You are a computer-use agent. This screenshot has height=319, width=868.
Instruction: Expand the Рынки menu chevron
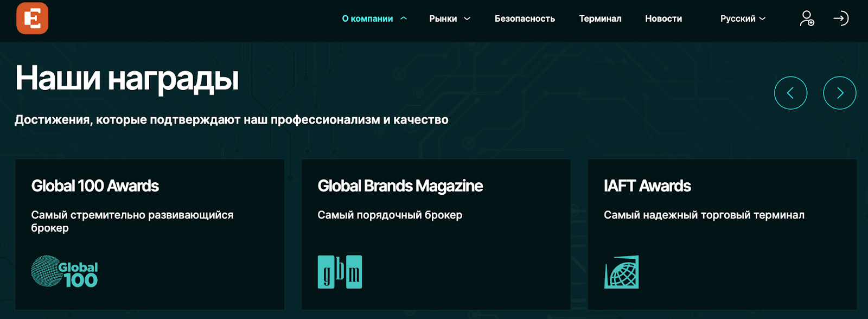point(467,18)
